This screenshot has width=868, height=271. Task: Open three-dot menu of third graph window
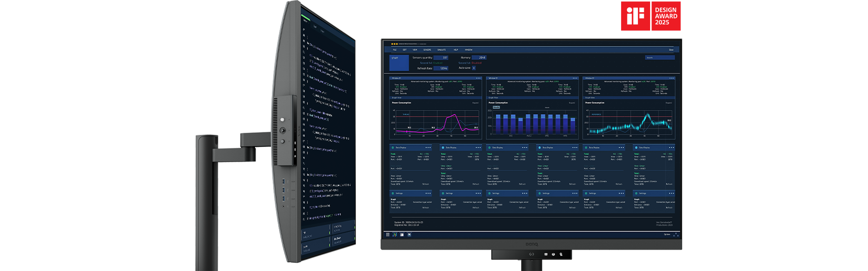671,78
